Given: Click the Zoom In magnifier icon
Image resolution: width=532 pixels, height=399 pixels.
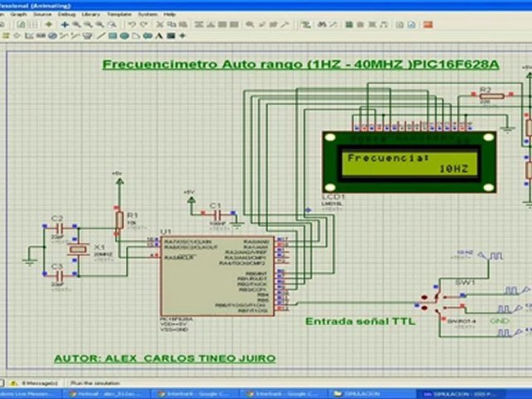Looking at the screenshot, I should coord(76,25).
